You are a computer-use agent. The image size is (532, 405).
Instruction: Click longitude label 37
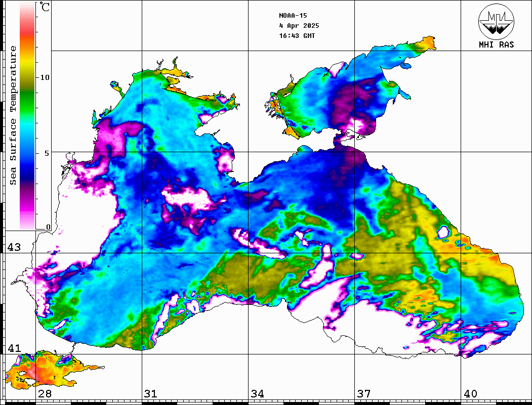point(364,394)
